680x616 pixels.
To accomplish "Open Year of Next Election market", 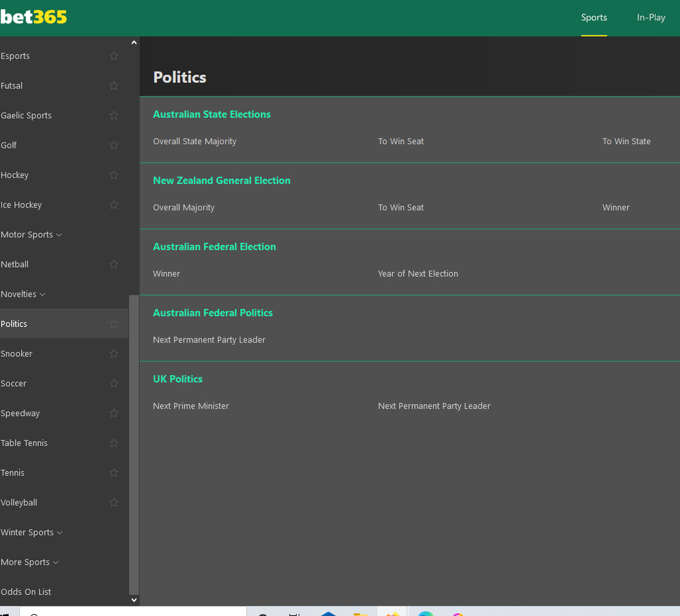I will (x=418, y=273).
